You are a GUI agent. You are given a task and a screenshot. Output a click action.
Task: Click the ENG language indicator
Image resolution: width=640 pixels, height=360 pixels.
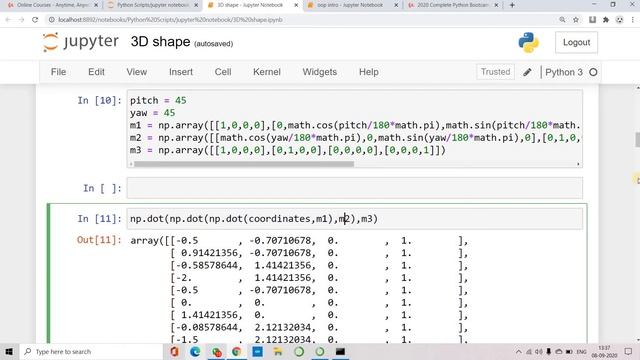point(581,351)
